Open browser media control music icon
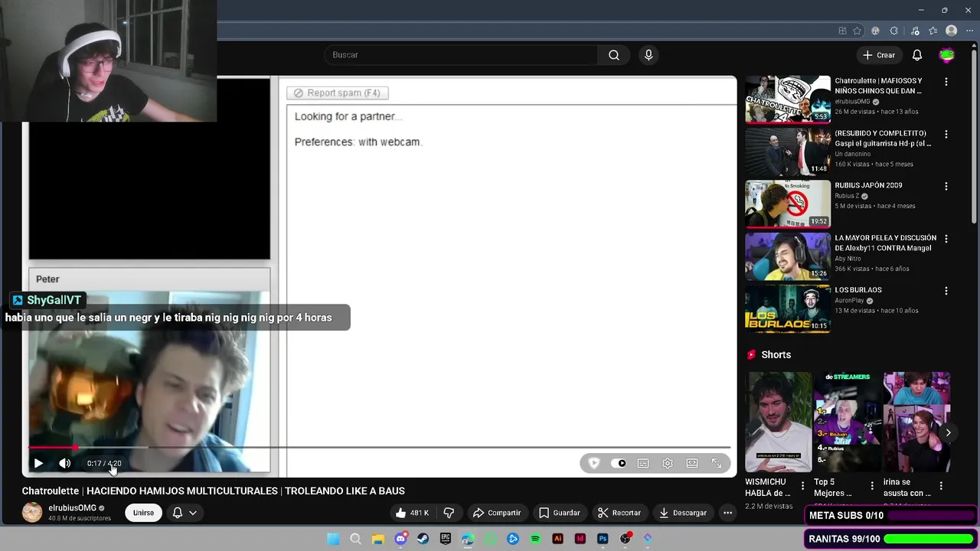 coord(913,31)
